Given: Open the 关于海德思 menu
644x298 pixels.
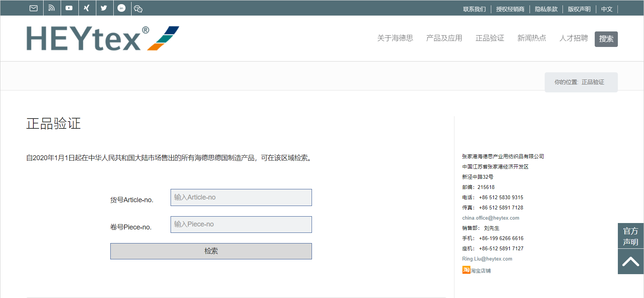Looking at the screenshot, I should pos(395,38).
